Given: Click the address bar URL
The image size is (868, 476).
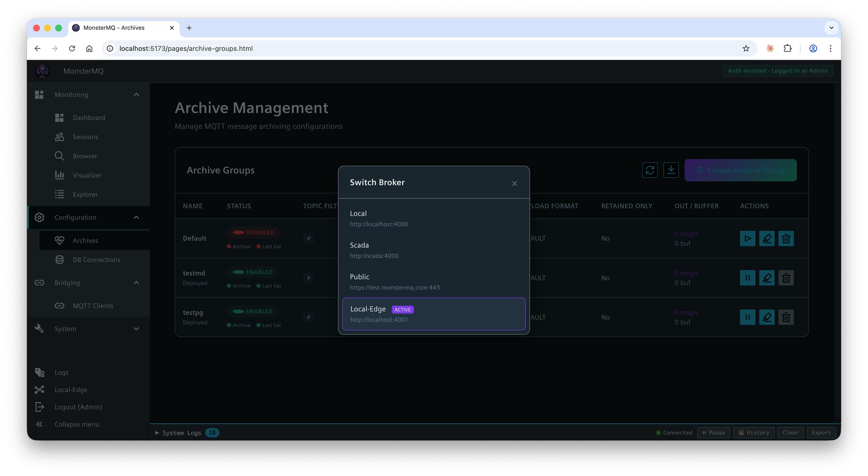Looking at the screenshot, I should pos(186,48).
